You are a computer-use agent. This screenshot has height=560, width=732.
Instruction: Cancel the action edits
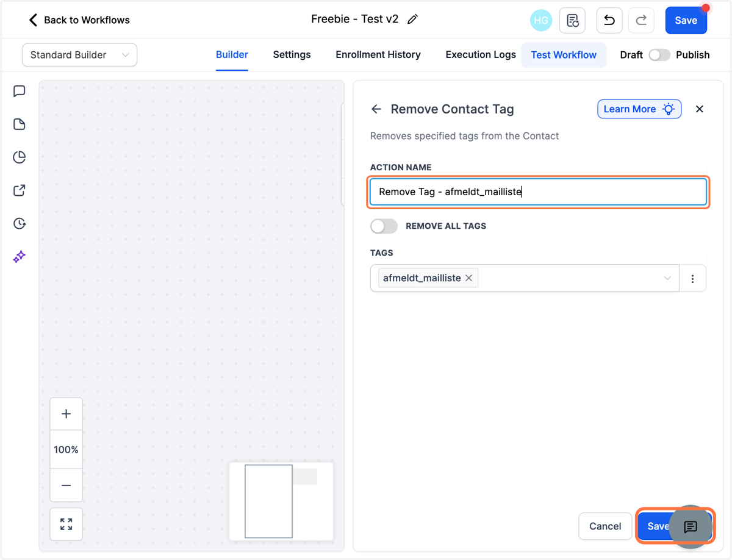click(x=605, y=526)
